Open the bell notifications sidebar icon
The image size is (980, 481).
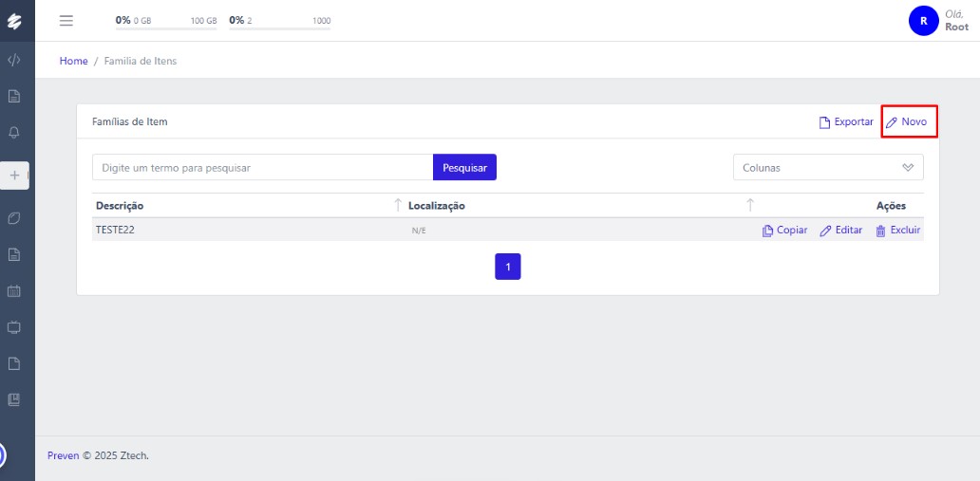coord(14,132)
